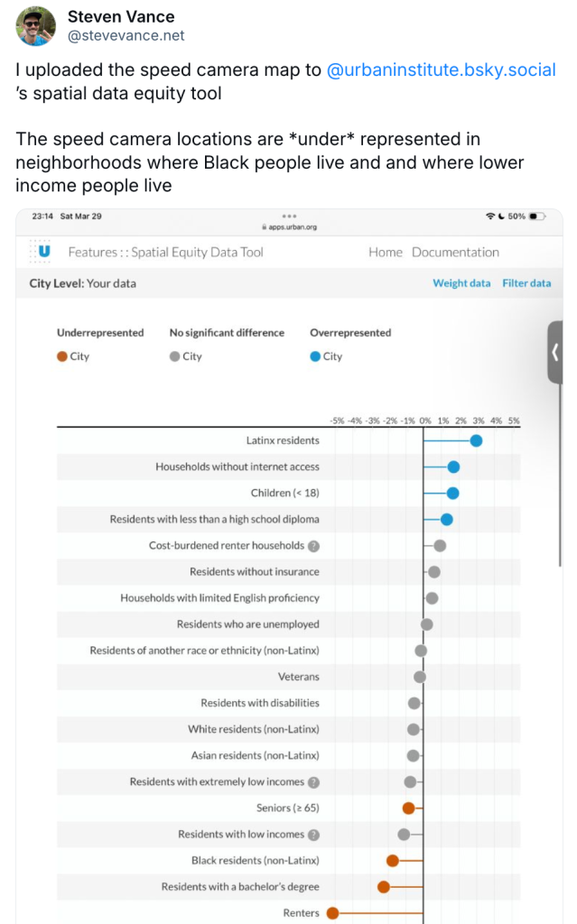Open the Filter data options
The image size is (577, 924).
[x=526, y=283]
